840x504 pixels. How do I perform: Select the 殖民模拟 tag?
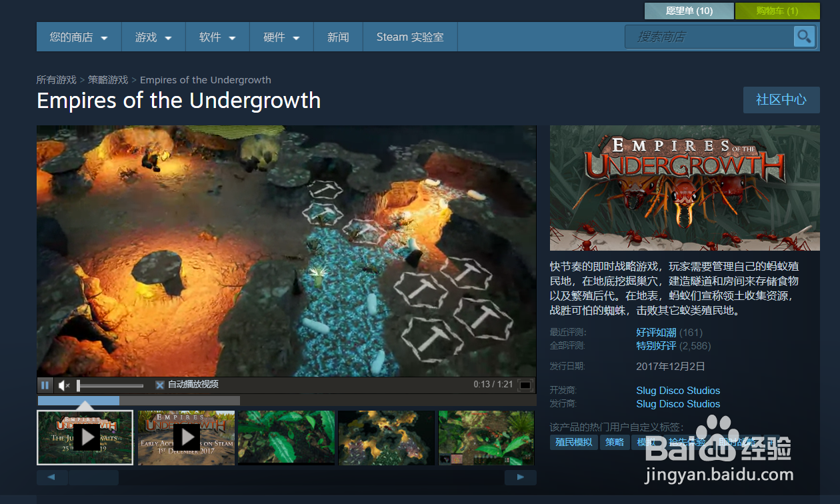573,442
